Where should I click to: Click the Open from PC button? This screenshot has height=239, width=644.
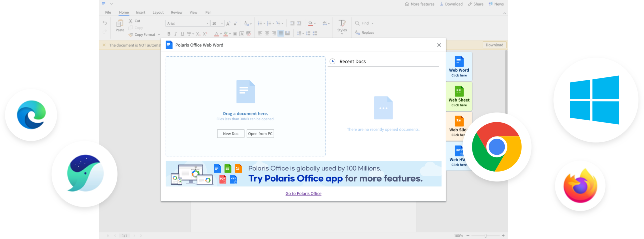coord(260,134)
